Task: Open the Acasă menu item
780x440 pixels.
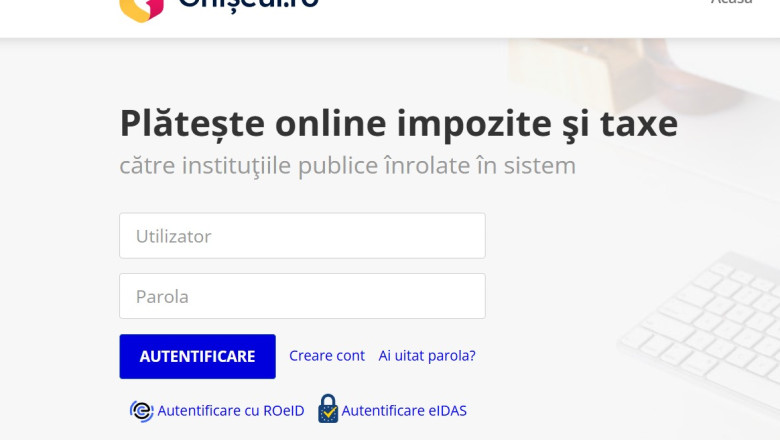Action: point(731,2)
